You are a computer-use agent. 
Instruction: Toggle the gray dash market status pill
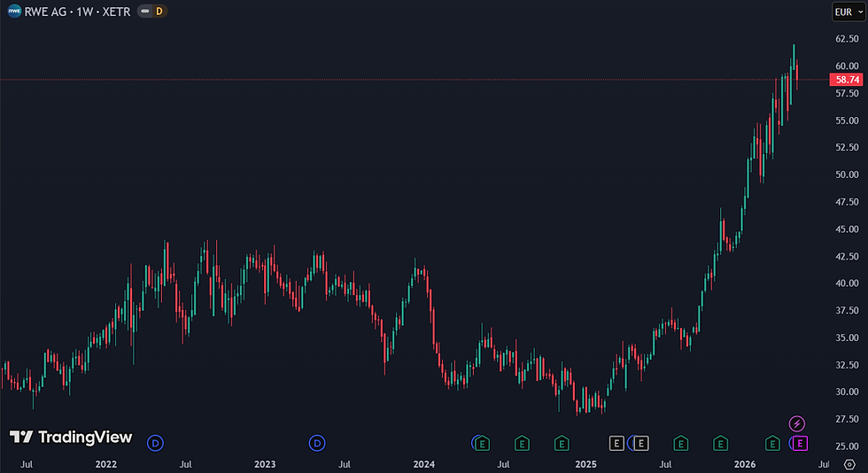coord(145,12)
